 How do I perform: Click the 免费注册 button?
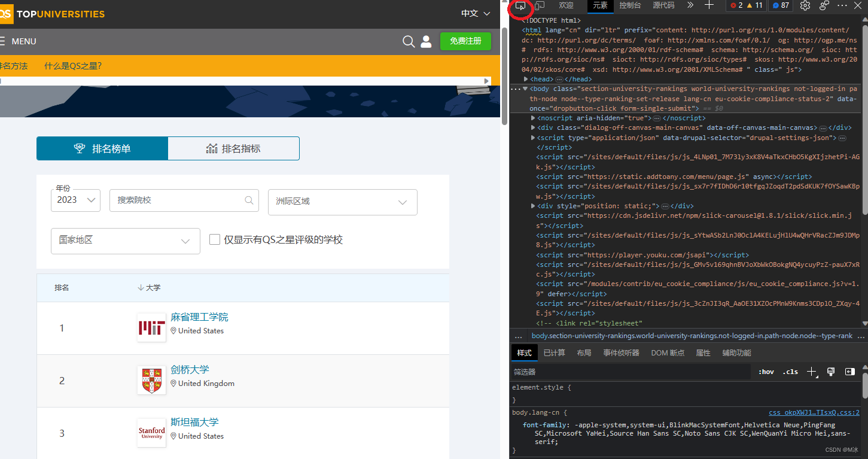pyautogui.click(x=465, y=41)
